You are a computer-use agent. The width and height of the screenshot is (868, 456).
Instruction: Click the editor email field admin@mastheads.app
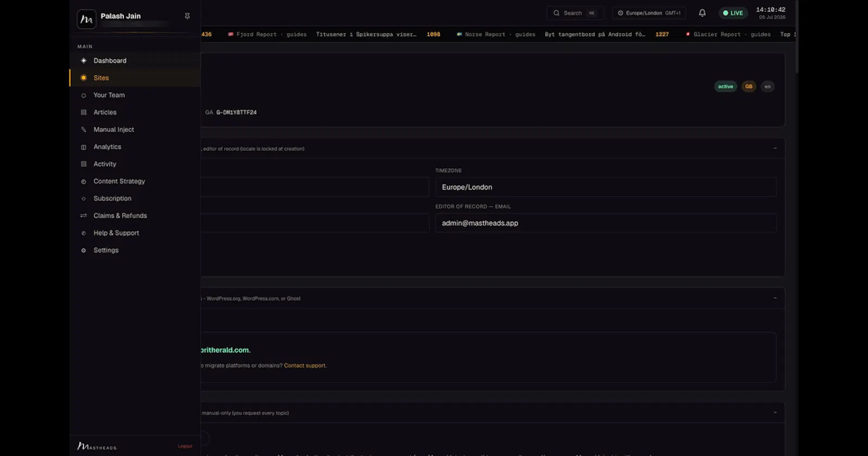[606, 223]
